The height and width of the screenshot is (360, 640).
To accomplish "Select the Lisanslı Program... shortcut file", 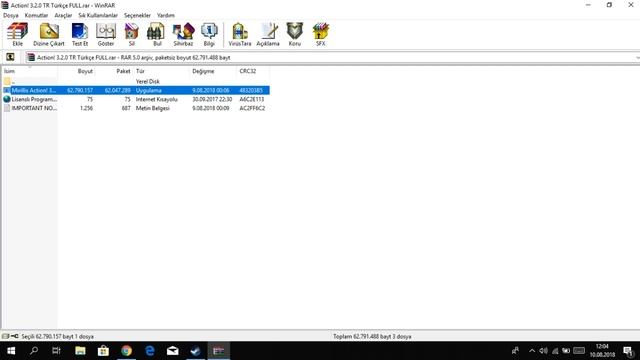I will pyautogui.click(x=136, y=99).
